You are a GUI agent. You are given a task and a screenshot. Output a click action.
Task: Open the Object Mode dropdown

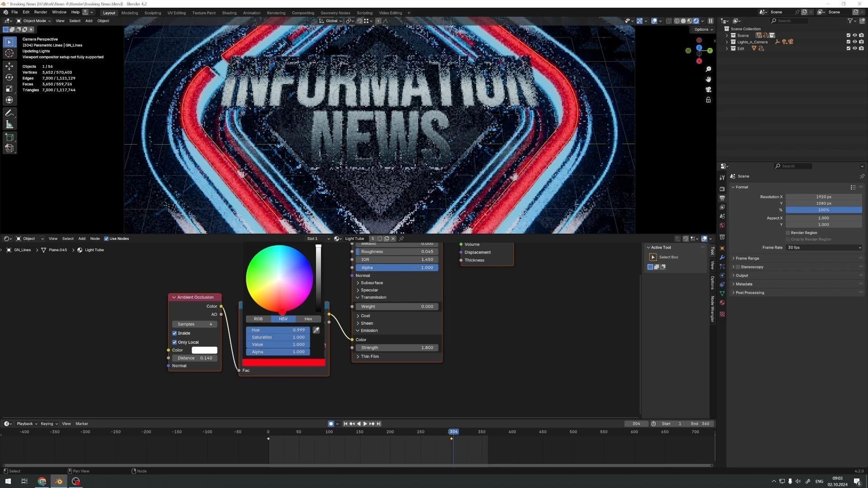pos(34,21)
